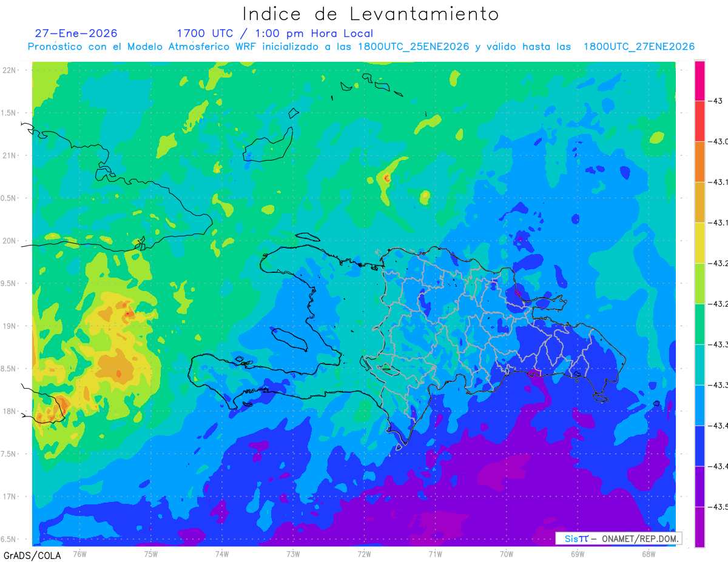Image resolution: width=728 pixels, height=562 pixels.
Task: Click the "-43" top legend value
Action: click(x=716, y=101)
